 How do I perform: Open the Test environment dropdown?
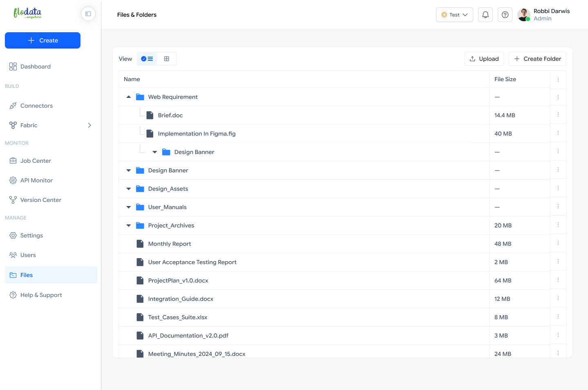tap(454, 15)
